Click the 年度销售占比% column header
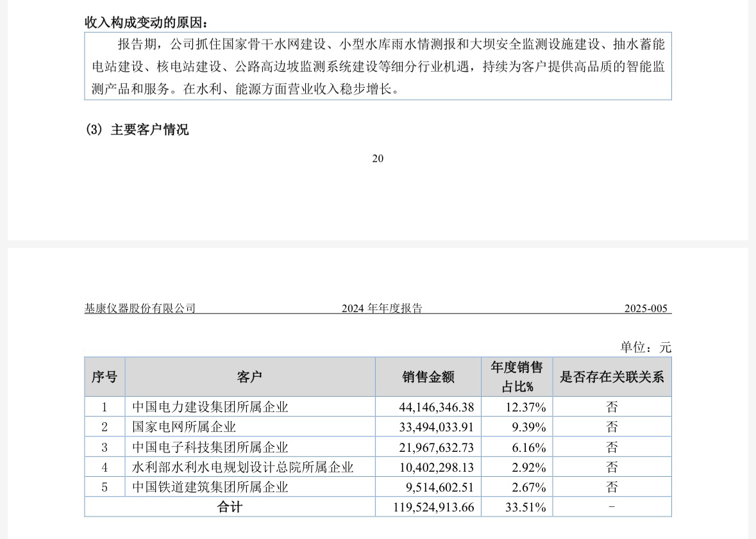This screenshot has width=756, height=539. tap(517, 377)
